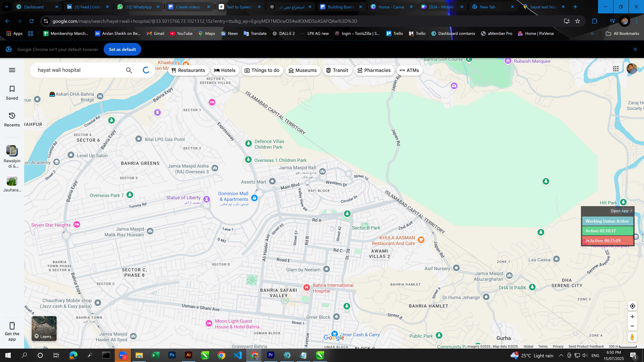Click the DHA III PARK pin
644x362 pixels.
(532, 287)
